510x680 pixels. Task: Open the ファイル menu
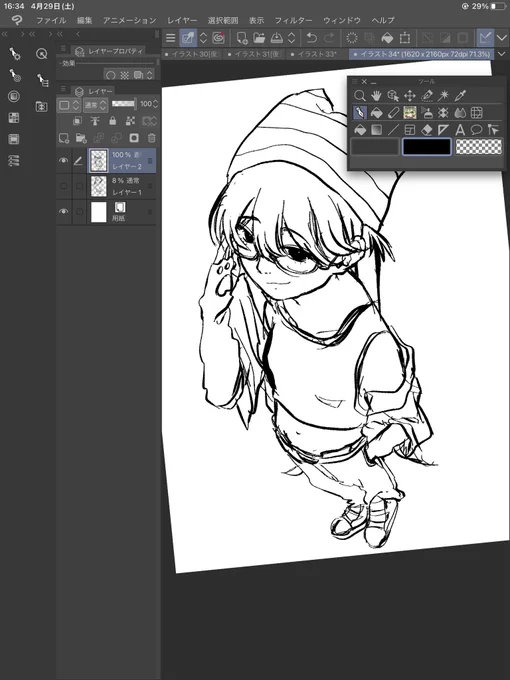(x=51, y=20)
